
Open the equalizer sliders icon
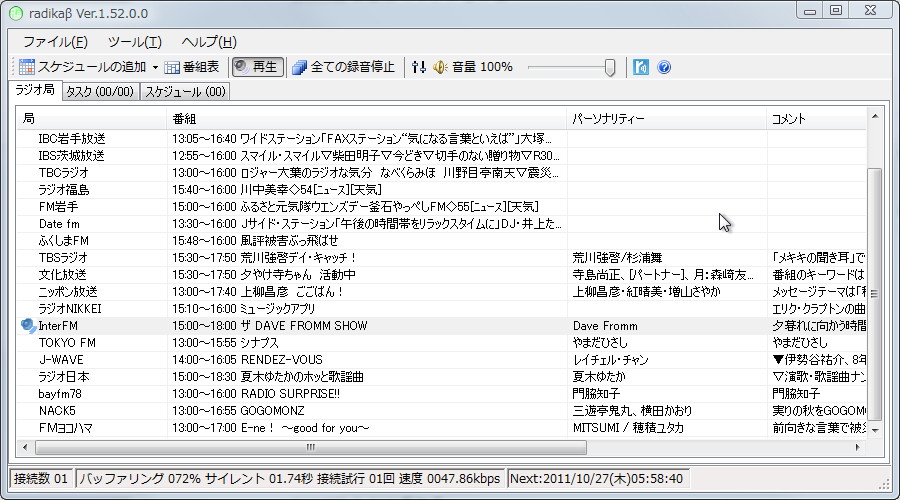tap(419, 67)
